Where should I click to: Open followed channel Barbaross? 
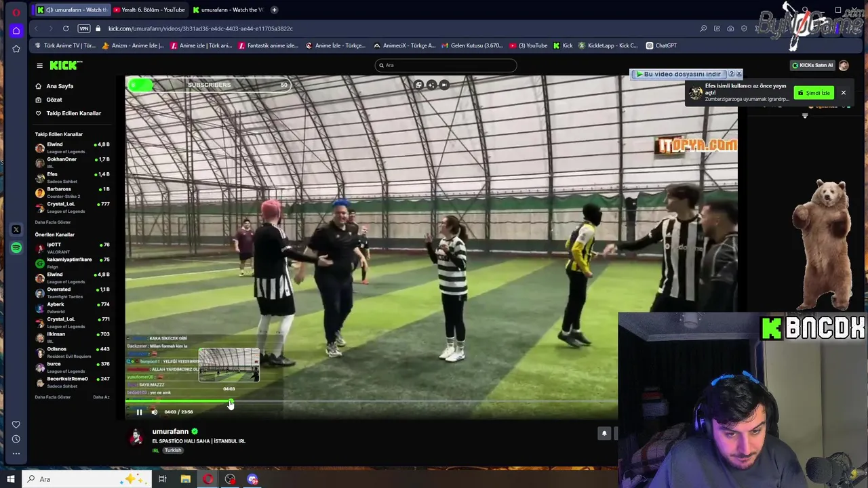[x=73, y=192]
